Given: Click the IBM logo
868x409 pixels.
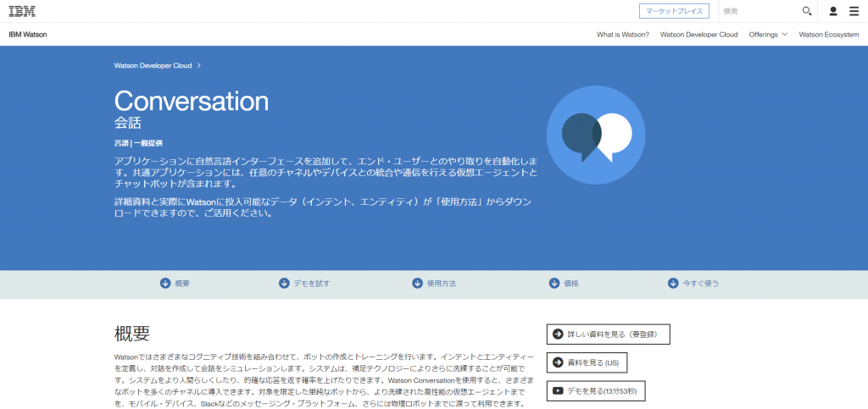Looking at the screenshot, I should pos(21,10).
